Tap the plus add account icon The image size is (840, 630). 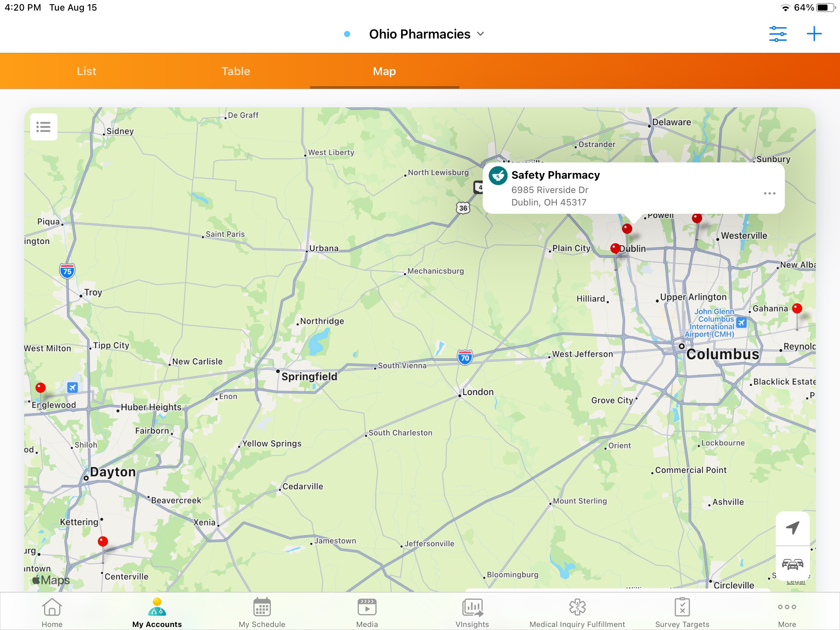tap(814, 34)
